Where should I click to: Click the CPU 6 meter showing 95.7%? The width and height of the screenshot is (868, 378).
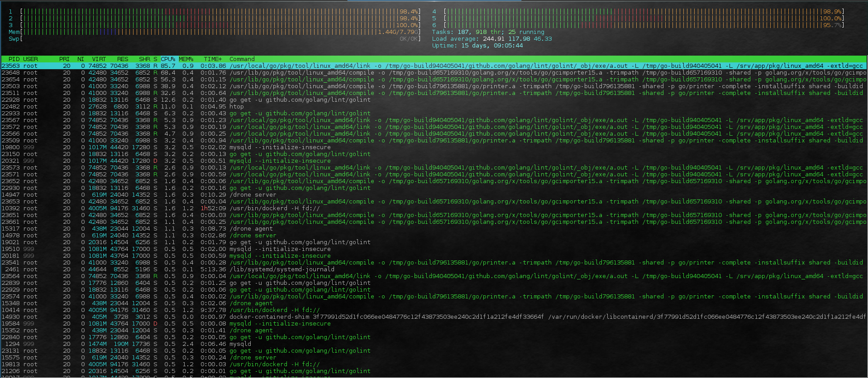(x=638, y=25)
